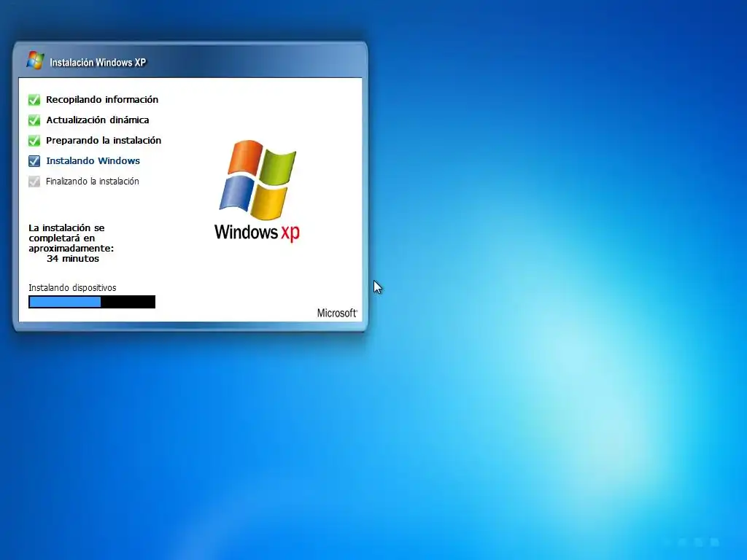Image resolution: width=747 pixels, height=560 pixels.
Task: Click the '34 minutos' time estimate
Action: pos(73,259)
